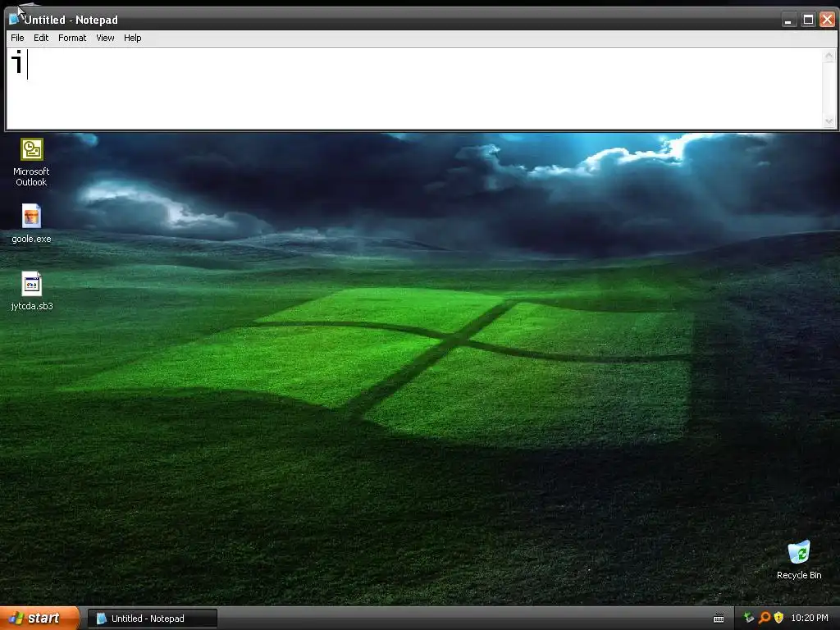Maximize the Notepad window

click(808, 20)
